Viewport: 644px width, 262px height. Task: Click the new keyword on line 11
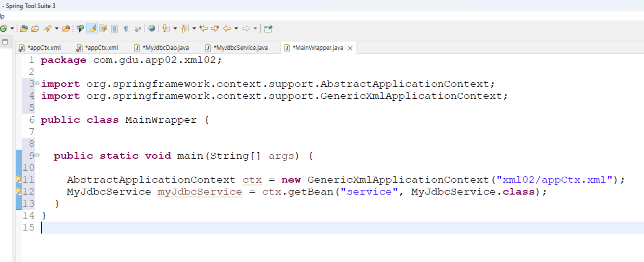(291, 180)
